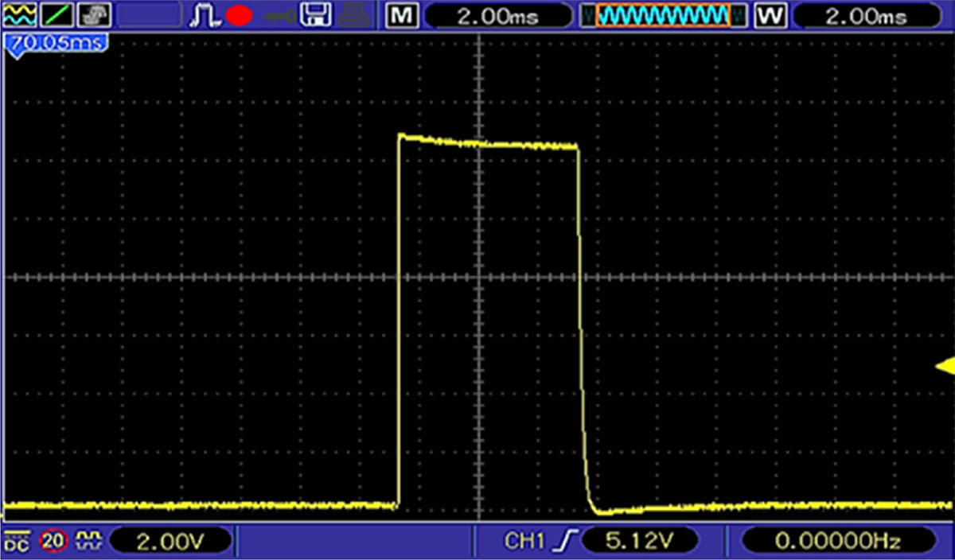Click the CH1 trigger source label

point(522,542)
